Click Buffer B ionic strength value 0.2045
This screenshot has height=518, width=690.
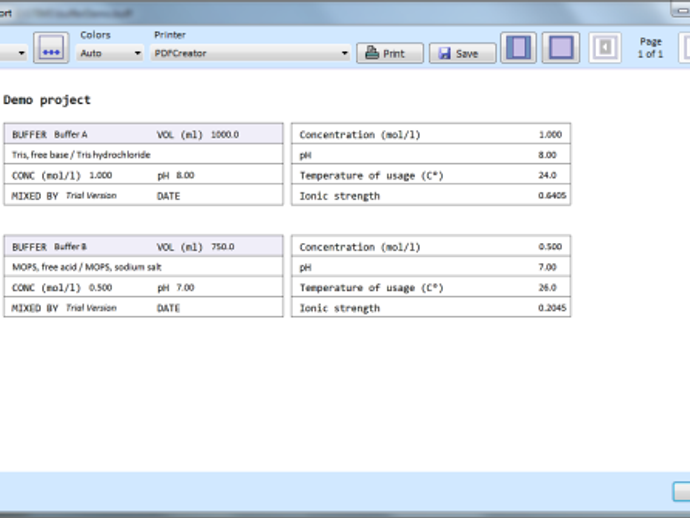click(x=552, y=308)
